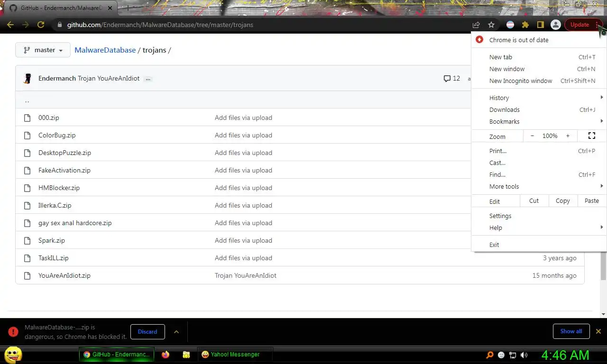Click the red Update button
607x364 pixels.
click(579, 25)
